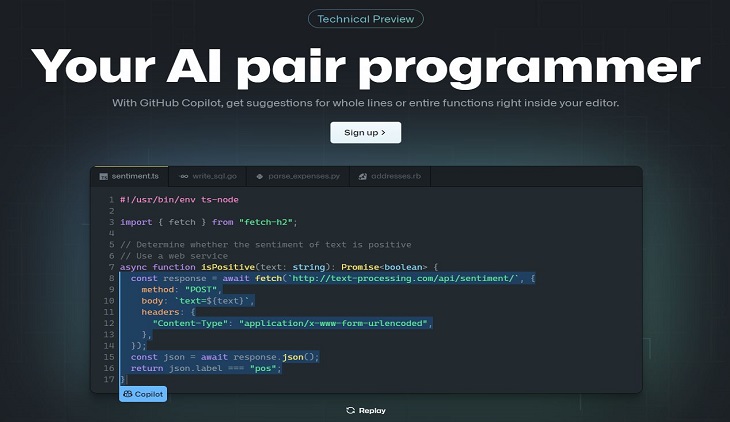Click the Copilot badge below the code
Image resolution: width=730 pixels, height=422 pixels.
[143, 394]
